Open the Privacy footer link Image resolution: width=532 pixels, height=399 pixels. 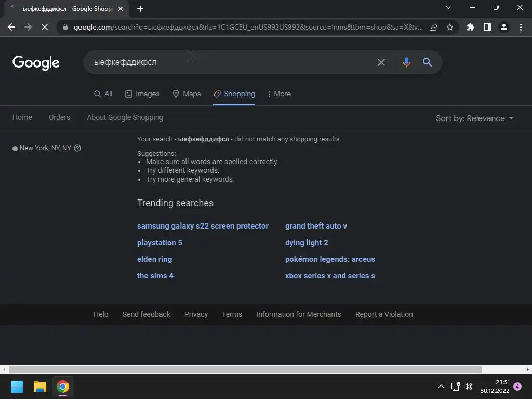pos(196,314)
